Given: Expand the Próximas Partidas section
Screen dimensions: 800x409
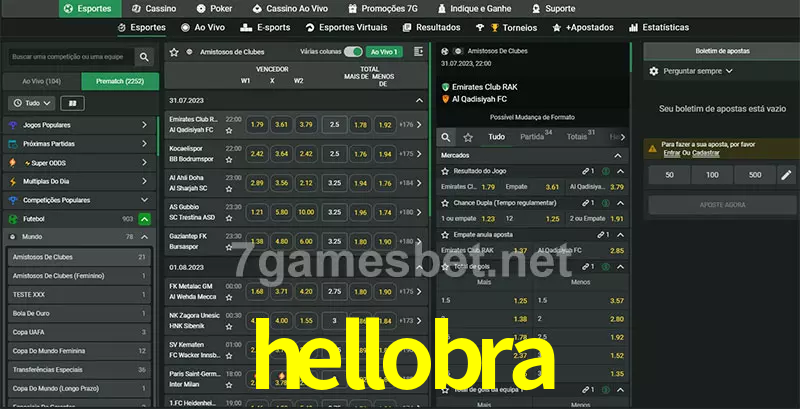Looking at the screenshot, I should (80, 144).
